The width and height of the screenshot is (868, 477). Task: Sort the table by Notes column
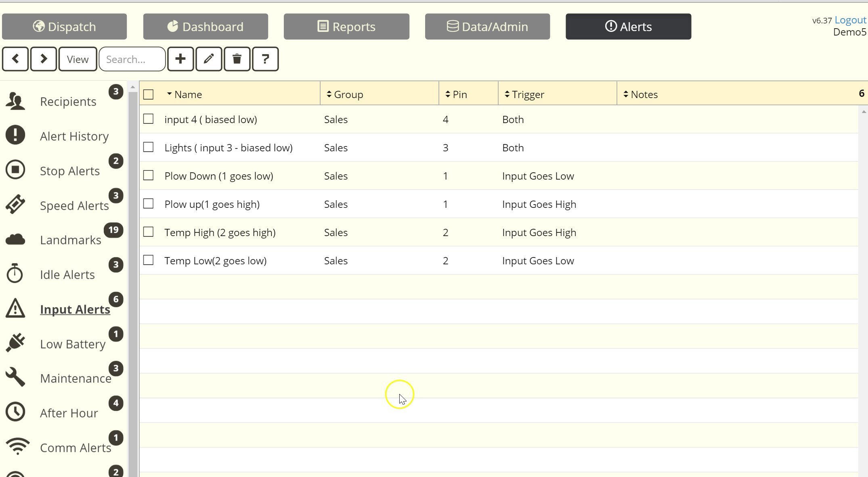[641, 94]
